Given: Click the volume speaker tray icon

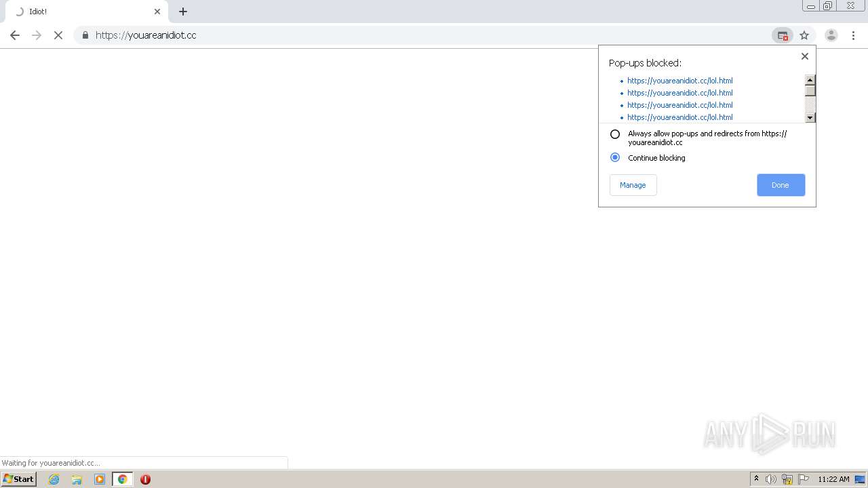Looking at the screenshot, I should click(x=771, y=479).
